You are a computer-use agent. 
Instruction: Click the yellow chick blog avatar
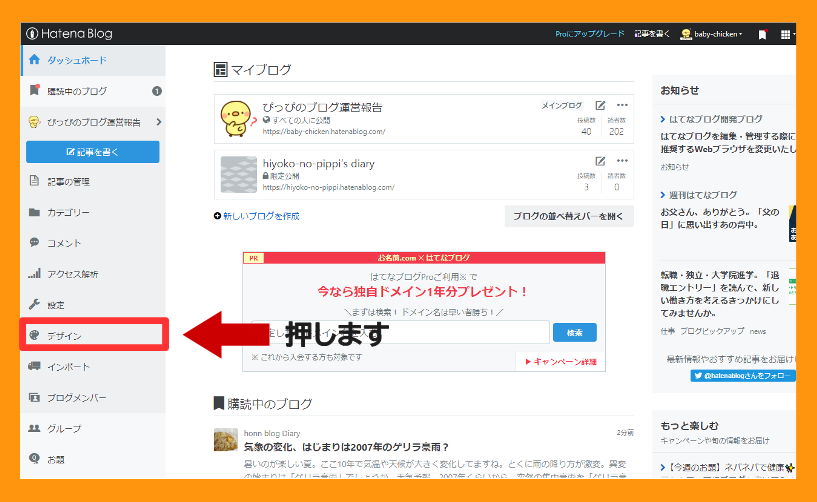tap(237, 119)
